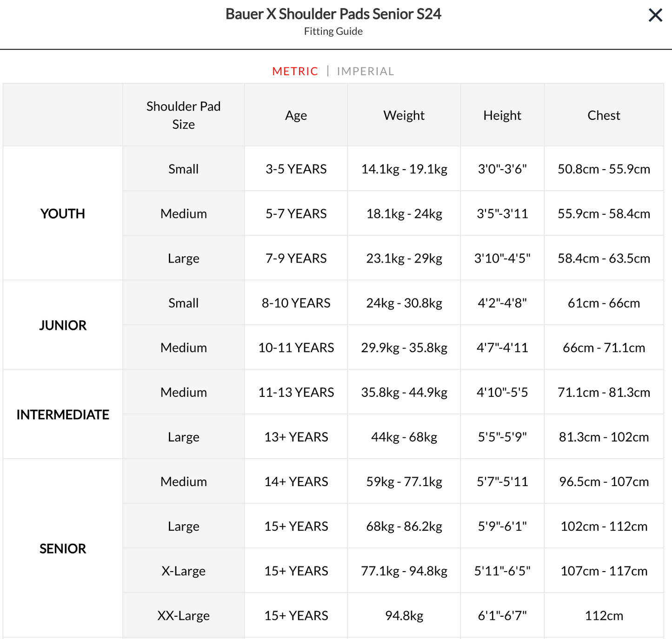The width and height of the screenshot is (672, 639).
Task: Select the 'Shoulder Pad Size' column header
Action: [184, 115]
